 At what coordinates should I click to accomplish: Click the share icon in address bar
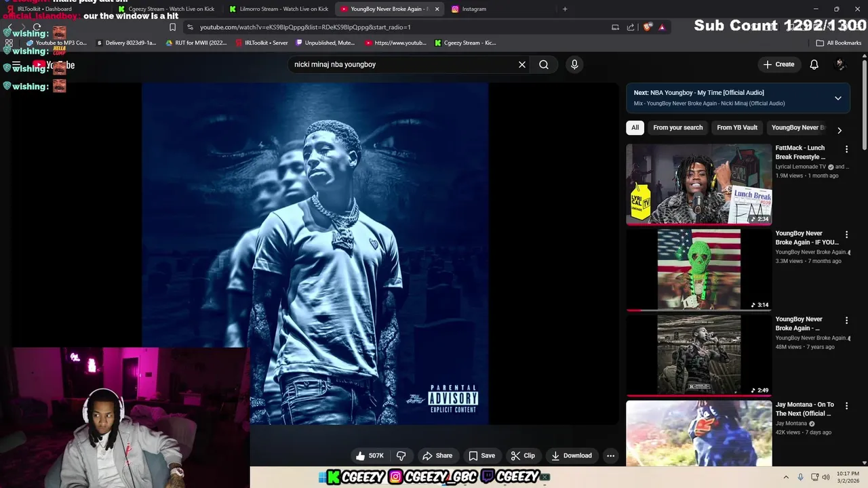(x=631, y=27)
